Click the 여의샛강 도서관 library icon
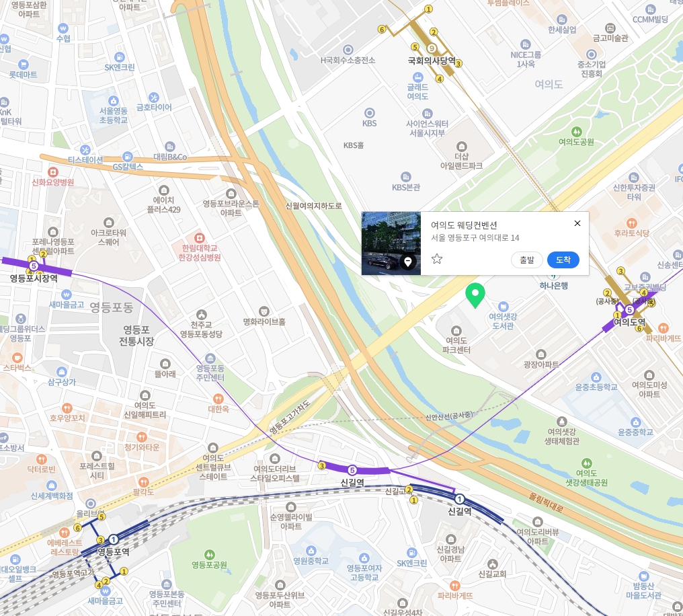 coord(503,306)
